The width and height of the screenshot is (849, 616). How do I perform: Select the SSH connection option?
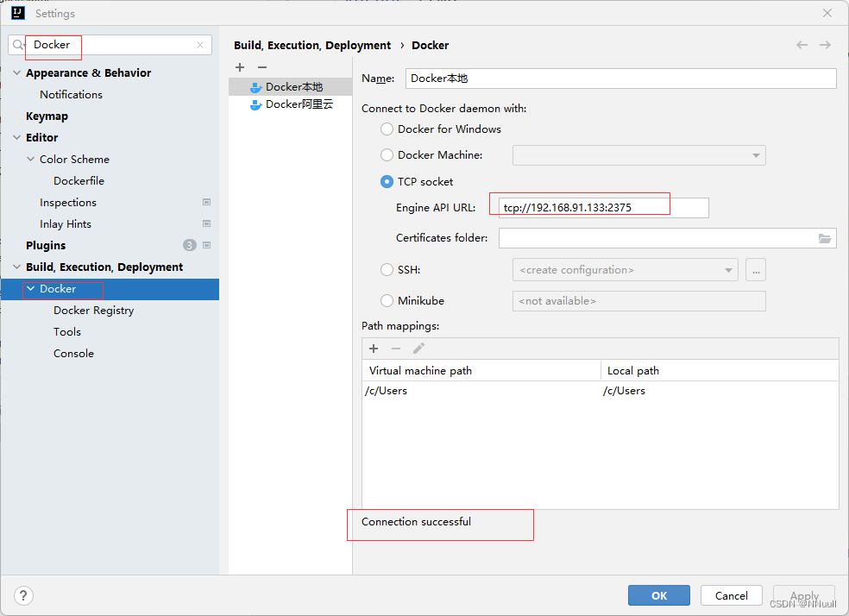coord(387,269)
